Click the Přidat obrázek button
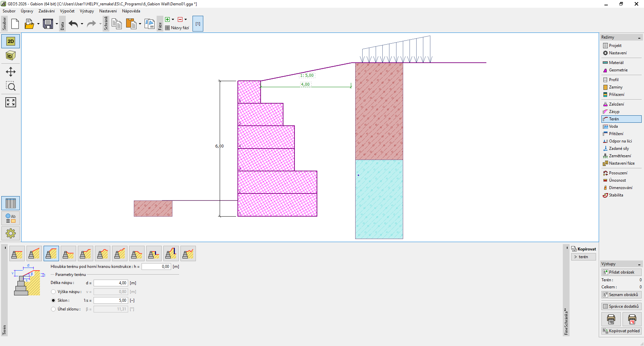The image size is (644, 346). coord(621,272)
